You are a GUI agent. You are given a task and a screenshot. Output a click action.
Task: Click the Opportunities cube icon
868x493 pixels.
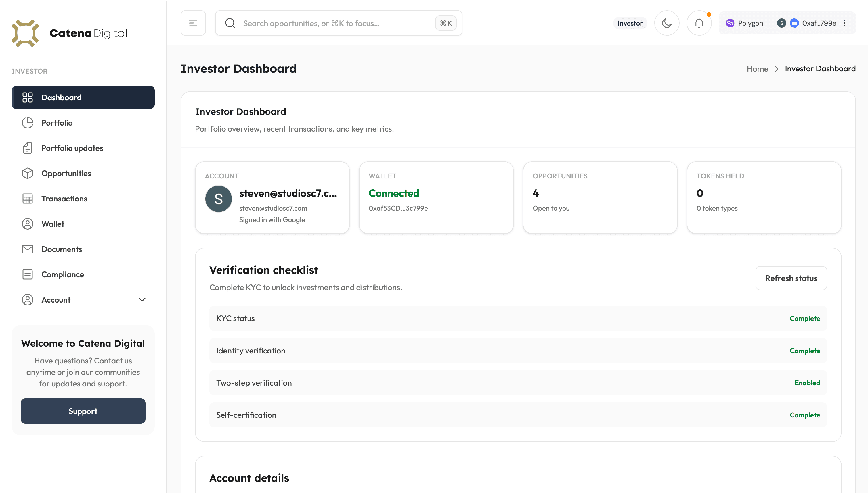tap(27, 173)
